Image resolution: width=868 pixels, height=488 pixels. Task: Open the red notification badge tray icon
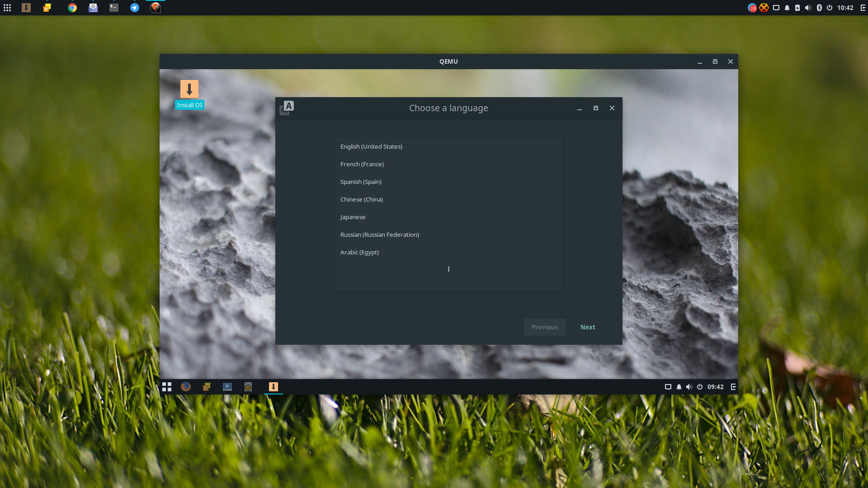pos(752,8)
